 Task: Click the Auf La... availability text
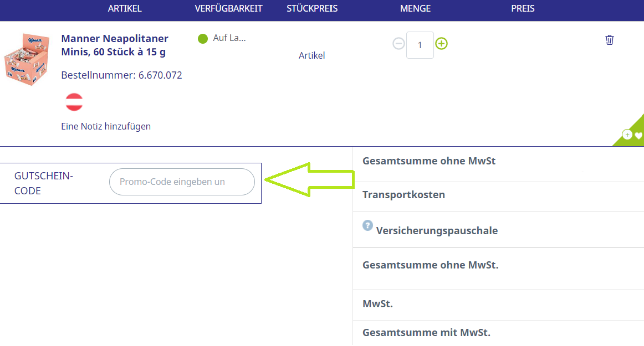[229, 38]
